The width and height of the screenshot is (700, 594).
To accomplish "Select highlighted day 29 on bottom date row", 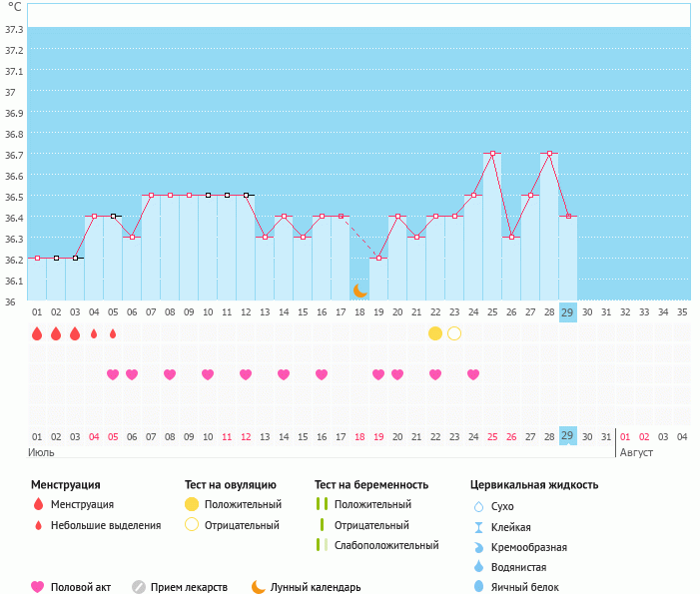I will tap(568, 436).
